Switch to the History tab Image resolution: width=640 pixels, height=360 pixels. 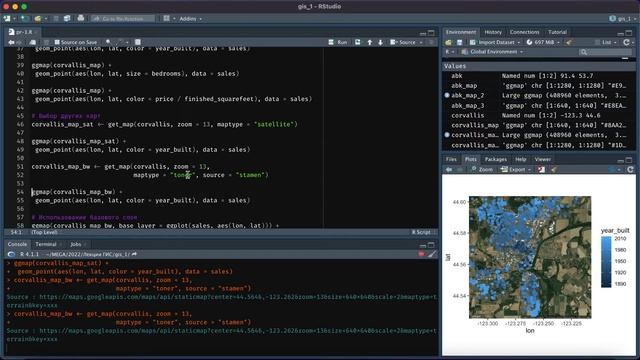tap(493, 32)
